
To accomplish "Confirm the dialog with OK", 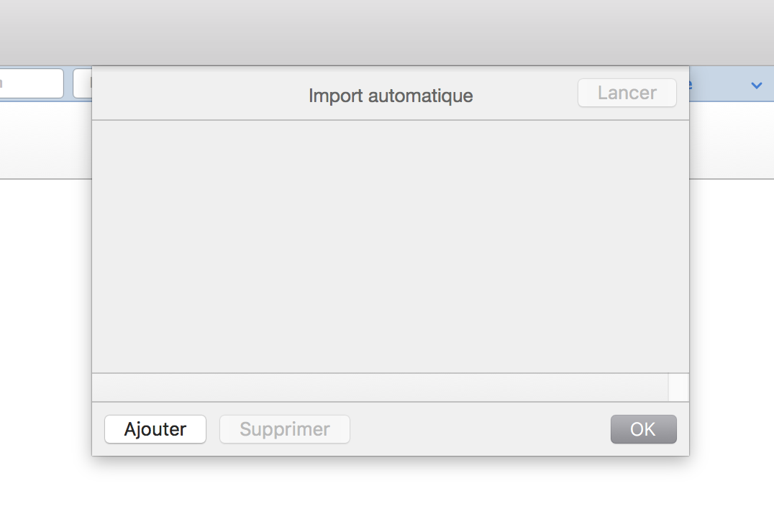I will click(643, 429).
